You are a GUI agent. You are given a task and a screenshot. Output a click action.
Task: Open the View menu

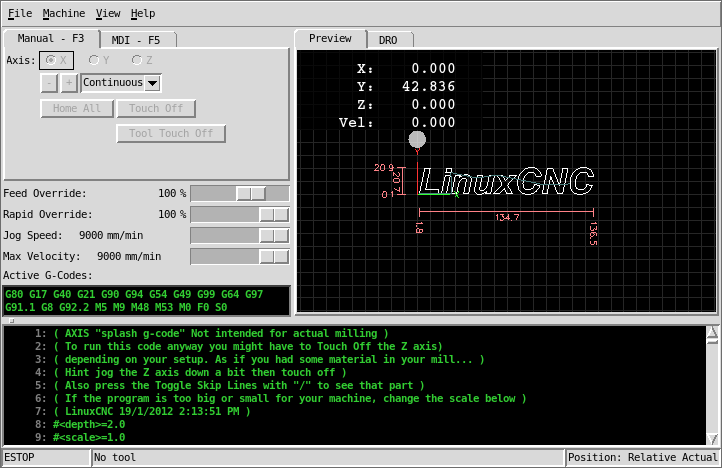tap(108, 13)
